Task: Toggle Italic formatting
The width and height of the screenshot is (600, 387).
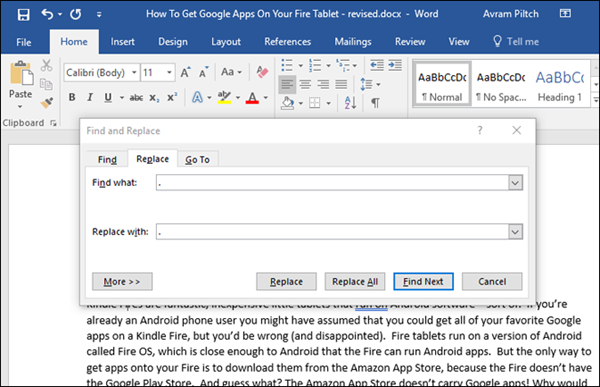Action: click(x=90, y=97)
